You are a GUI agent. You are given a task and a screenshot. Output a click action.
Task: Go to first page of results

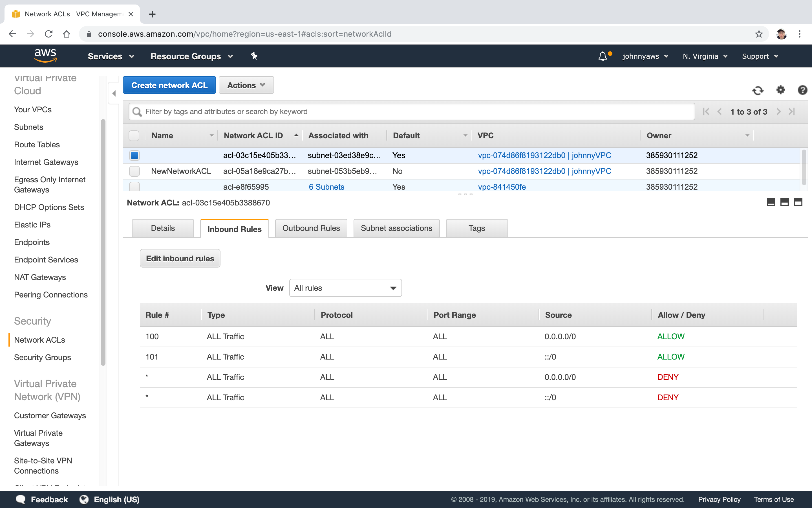pos(706,111)
